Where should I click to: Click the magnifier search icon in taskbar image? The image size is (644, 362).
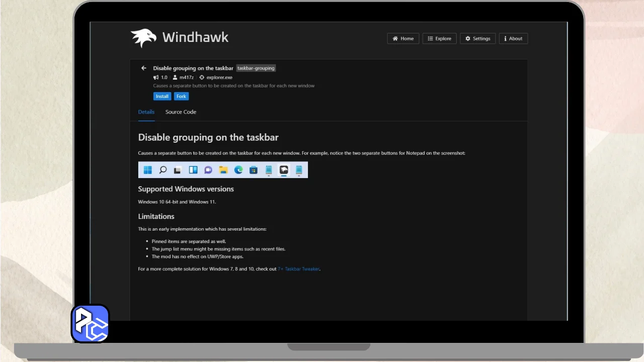pos(163,170)
